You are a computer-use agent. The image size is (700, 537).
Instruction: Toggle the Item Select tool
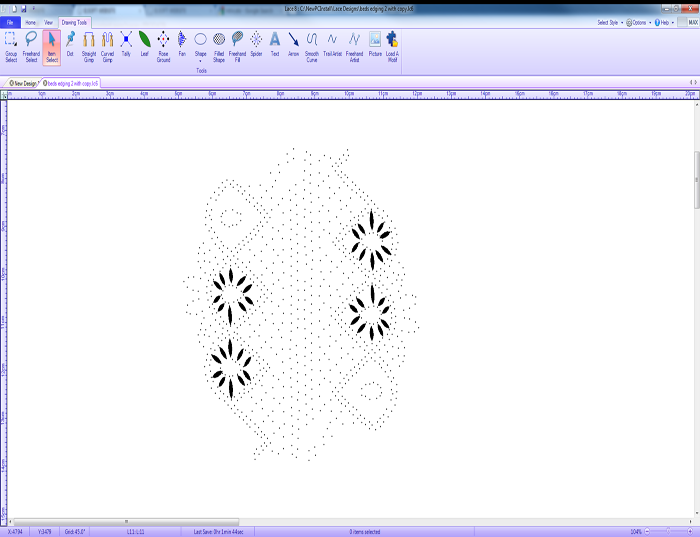[51, 44]
